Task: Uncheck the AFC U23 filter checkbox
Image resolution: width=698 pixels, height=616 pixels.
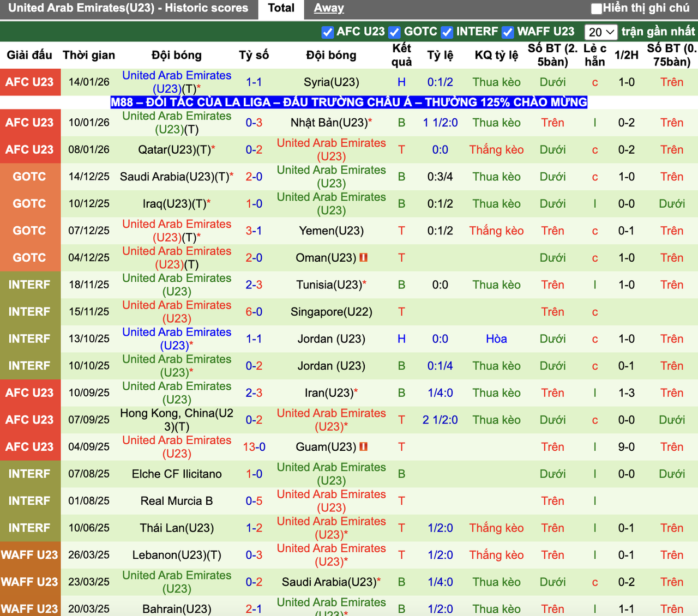Action: click(328, 32)
